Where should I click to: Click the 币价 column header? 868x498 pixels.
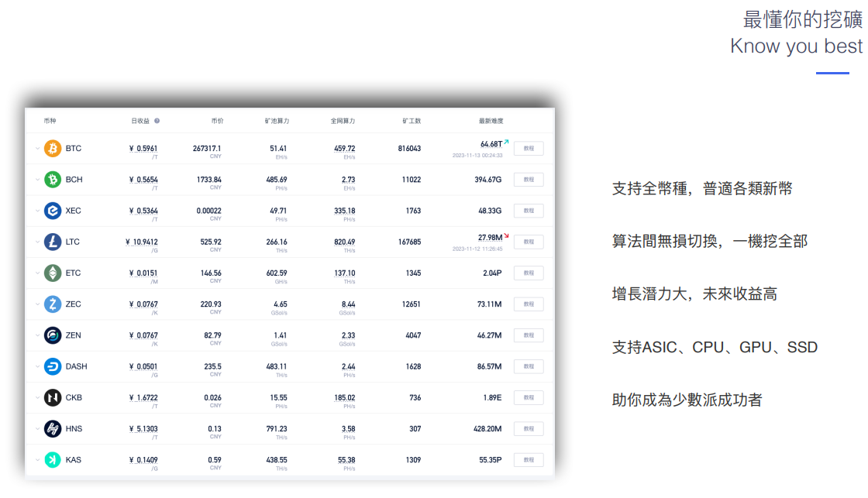[217, 121]
